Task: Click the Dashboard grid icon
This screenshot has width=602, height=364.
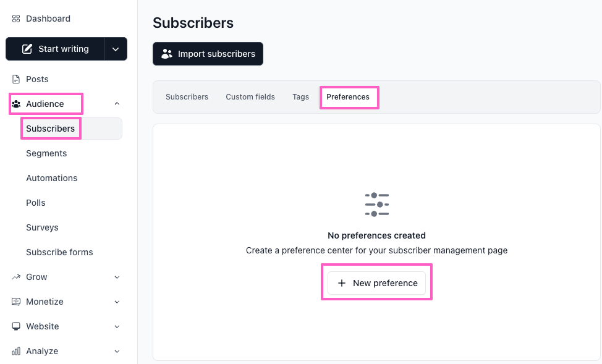Action: click(16, 19)
